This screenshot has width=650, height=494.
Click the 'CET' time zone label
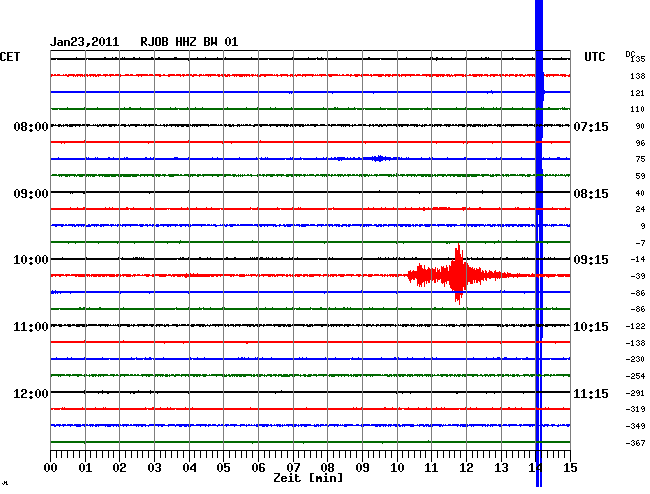click(10, 57)
